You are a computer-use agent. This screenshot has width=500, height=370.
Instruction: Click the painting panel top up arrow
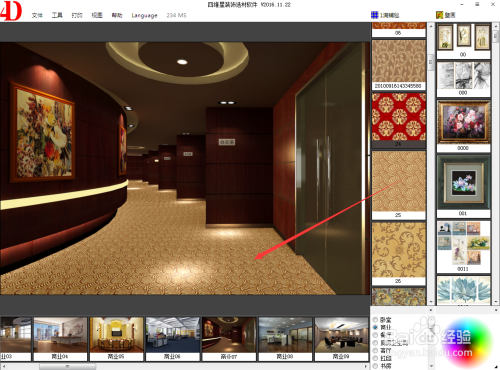click(x=496, y=26)
